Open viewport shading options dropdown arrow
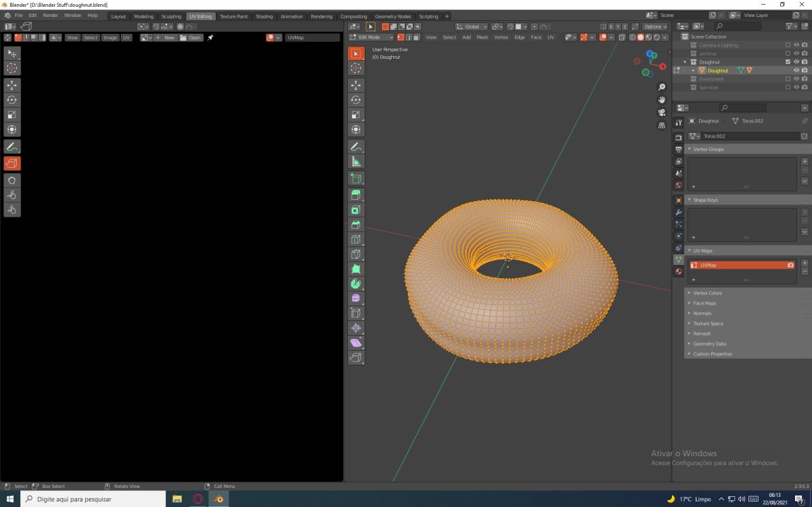Screen dimensions: 812x507 pyautogui.click(x=664, y=37)
